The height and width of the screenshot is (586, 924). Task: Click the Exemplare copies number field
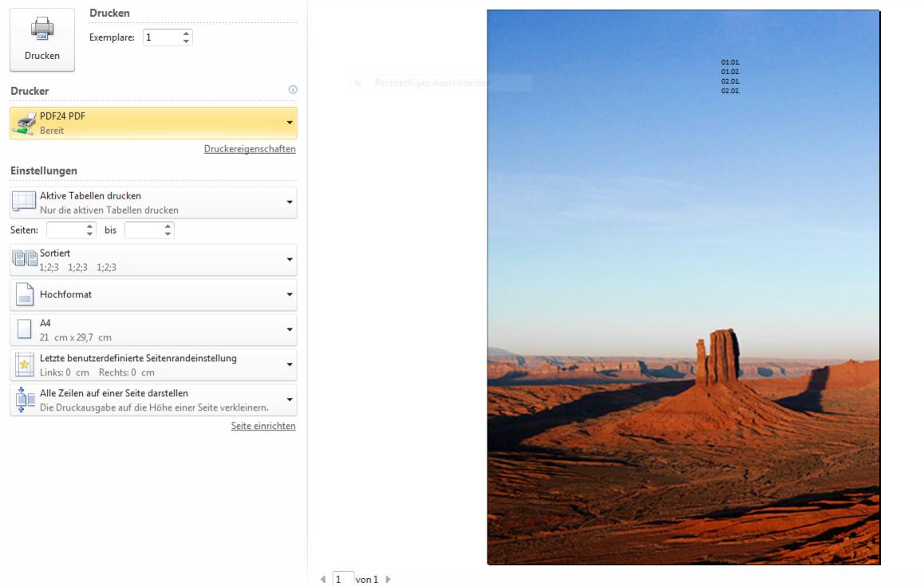point(161,37)
